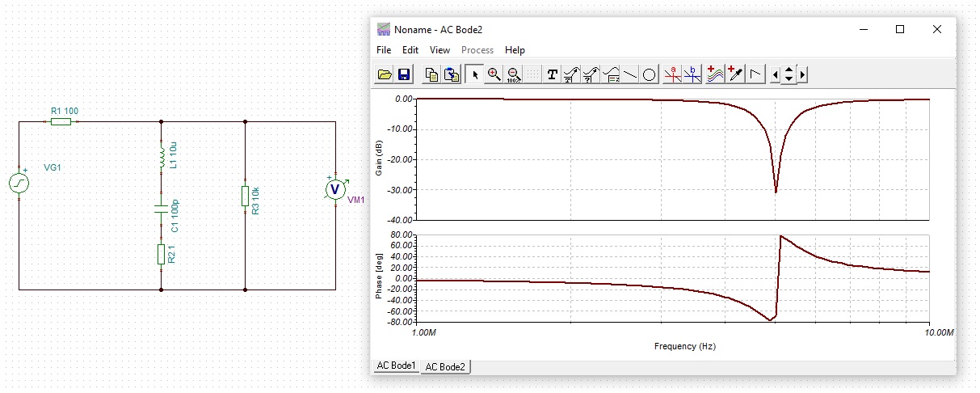The height and width of the screenshot is (393, 980).
Task: Click the -80.00 phase axis value
Action: [402, 322]
